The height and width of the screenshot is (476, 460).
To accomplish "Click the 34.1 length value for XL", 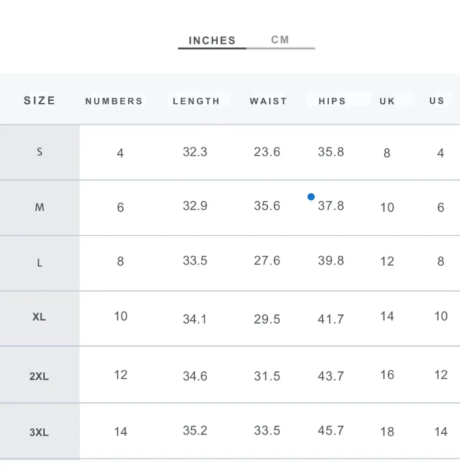I will click(195, 319).
